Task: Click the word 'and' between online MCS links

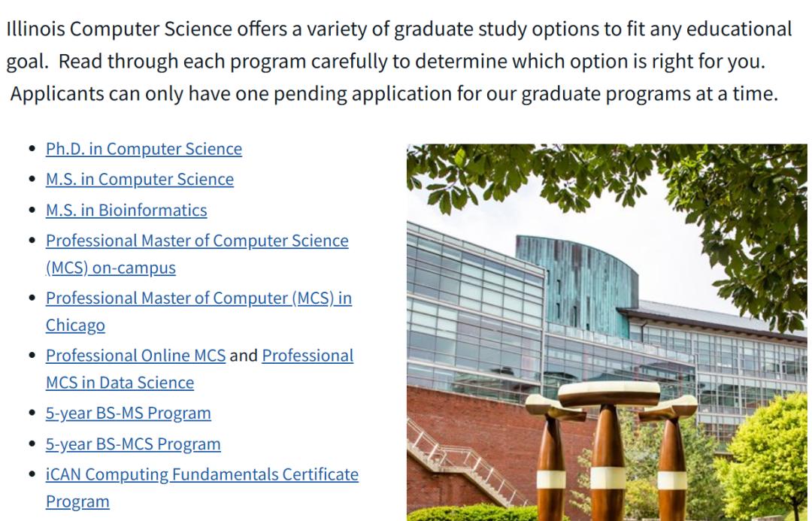Action: (244, 356)
